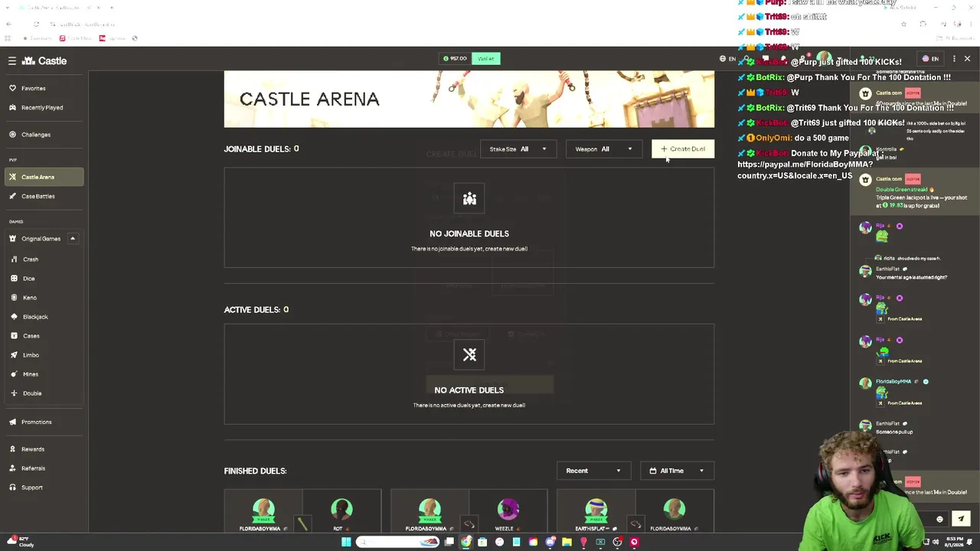Open the chat options three-dot menu
The height and width of the screenshot is (551, 980).
(953, 59)
